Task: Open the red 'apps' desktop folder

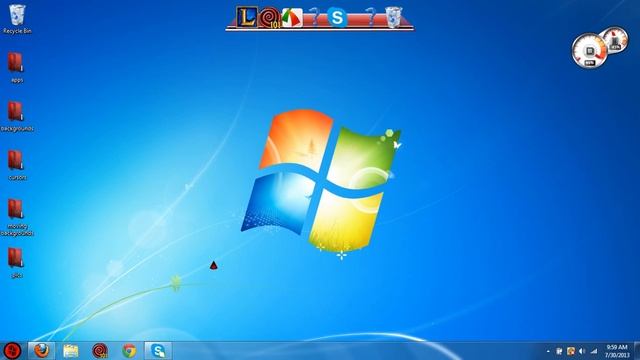Action: click(x=16, y=68)
